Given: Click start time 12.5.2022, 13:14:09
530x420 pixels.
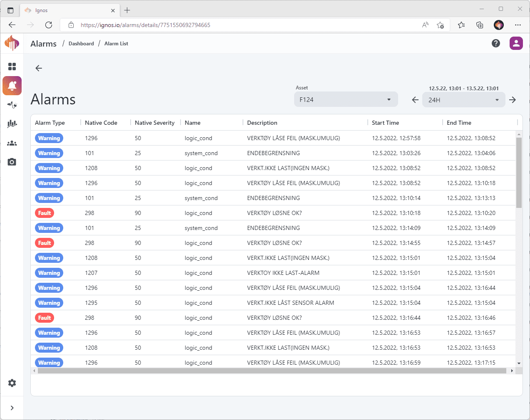Looking at the screenshot, I should [x=396, y=228].
